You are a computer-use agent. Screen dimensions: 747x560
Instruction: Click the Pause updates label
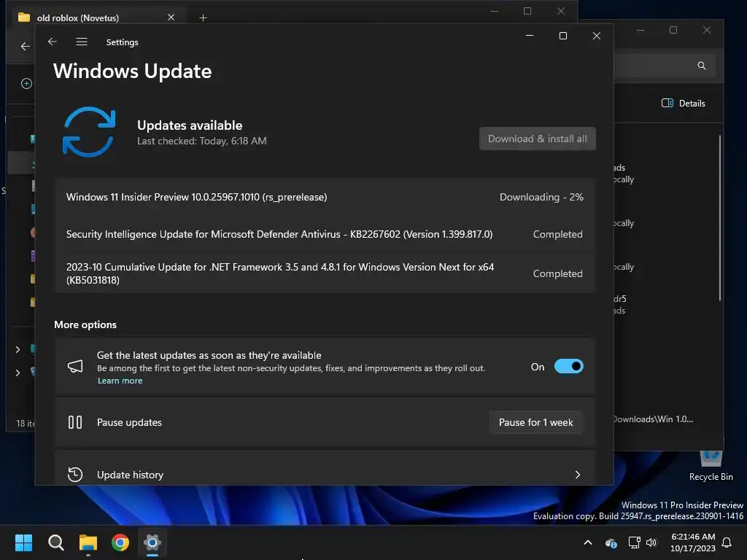point(129,422)
